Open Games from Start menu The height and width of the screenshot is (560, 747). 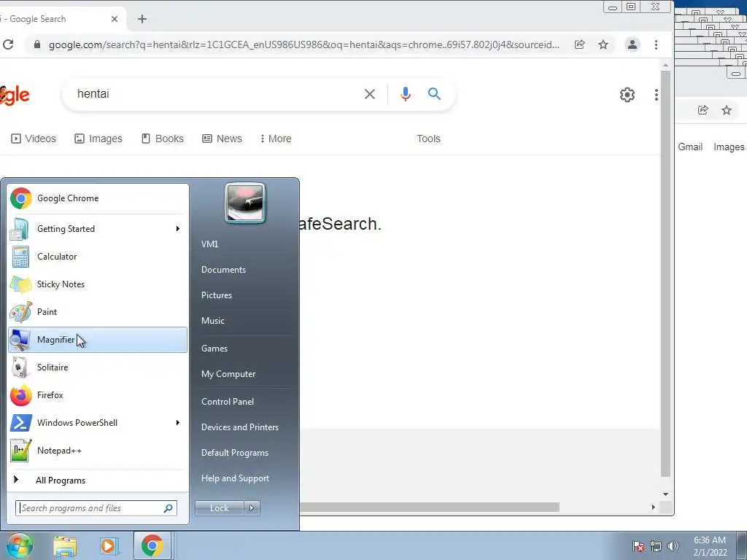click(214, 348)
